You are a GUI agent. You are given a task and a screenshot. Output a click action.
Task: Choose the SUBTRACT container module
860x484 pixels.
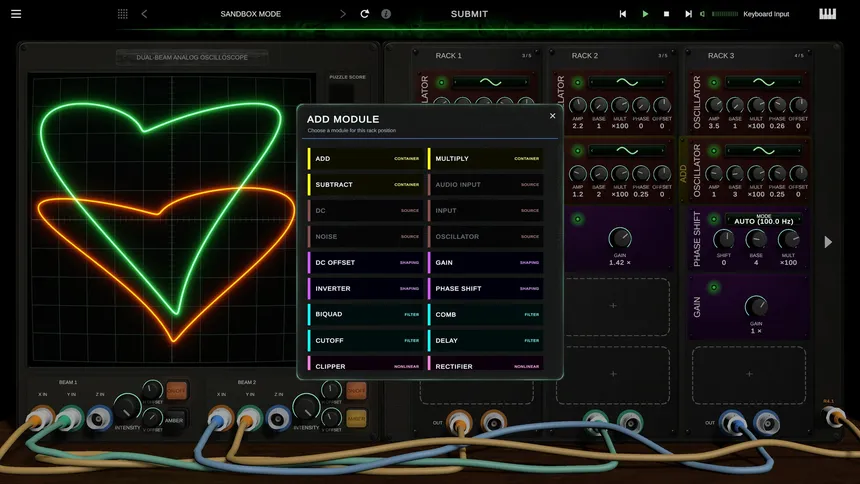[x=365, y=184]
